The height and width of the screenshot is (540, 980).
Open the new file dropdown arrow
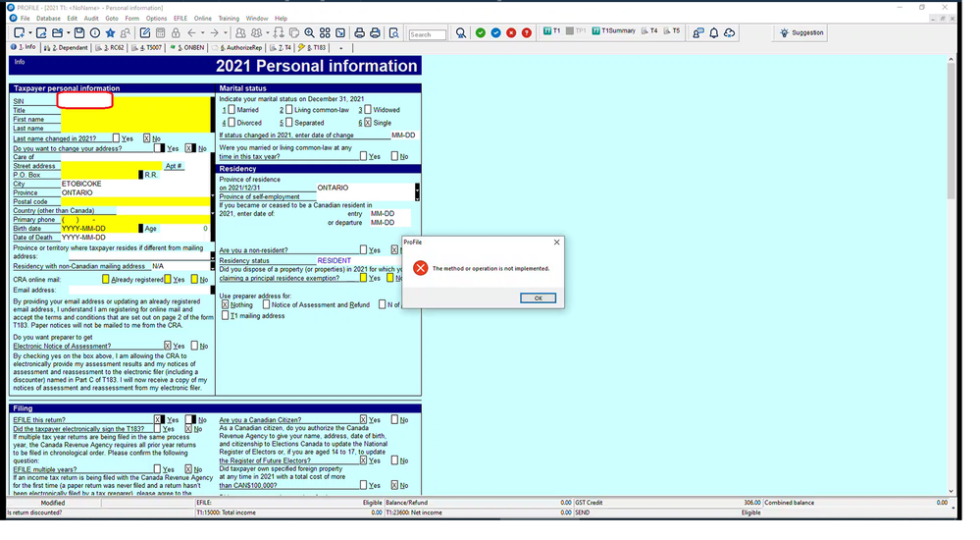(x=30, y=33)
